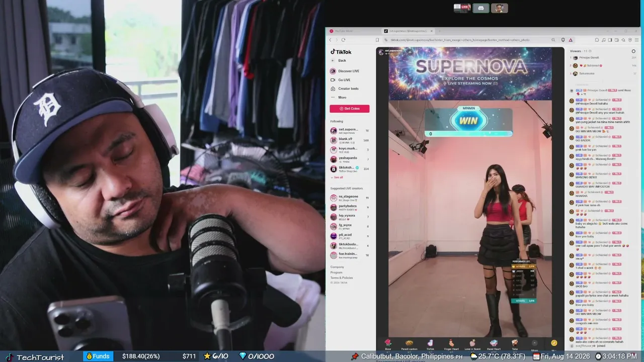This screenshot has width=644, height=362.
Task: Send a TikTok gift
Action: pyautogui.click(x=430, y=344)
